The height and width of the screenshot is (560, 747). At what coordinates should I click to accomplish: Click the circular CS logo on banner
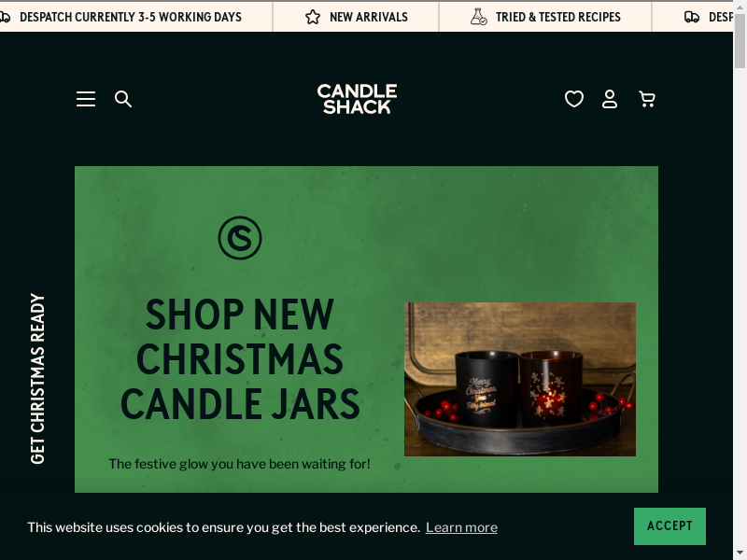coord(240,238)
